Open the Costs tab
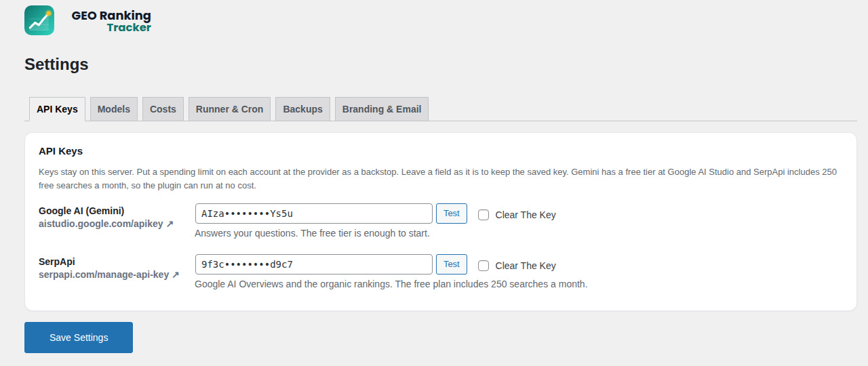 163,109
